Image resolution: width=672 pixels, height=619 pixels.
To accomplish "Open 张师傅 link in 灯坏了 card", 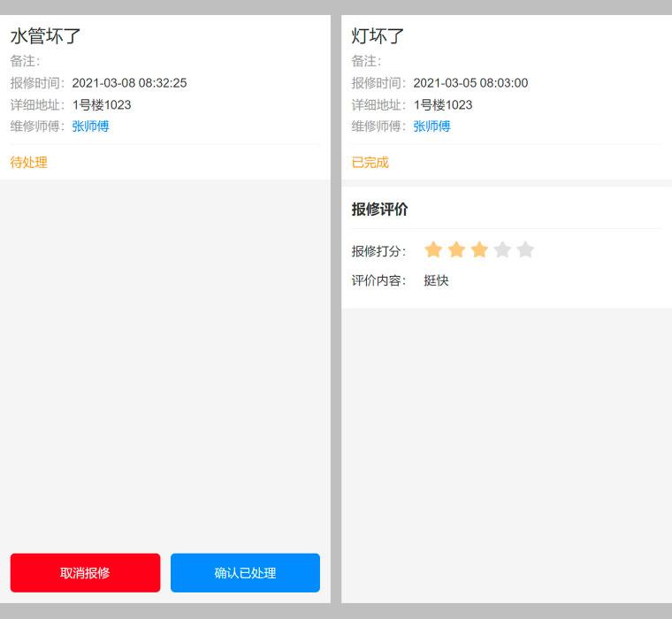I will click(x=431, y=126).
